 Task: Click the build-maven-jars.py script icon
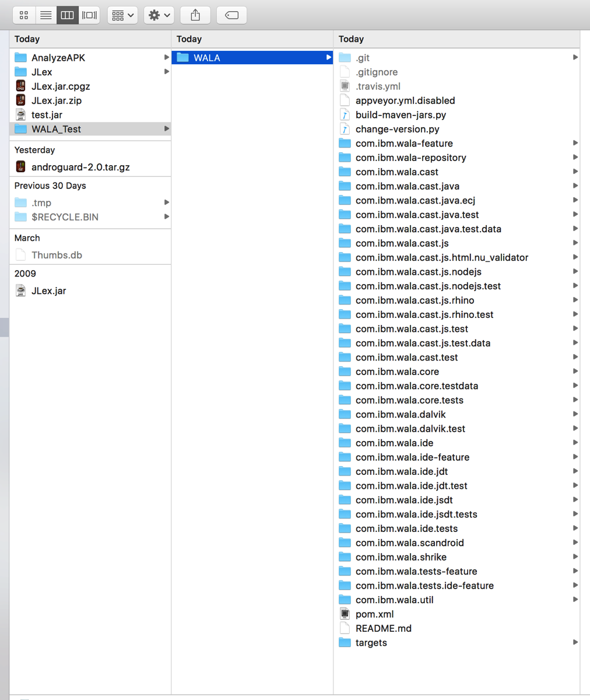point(345,114)
